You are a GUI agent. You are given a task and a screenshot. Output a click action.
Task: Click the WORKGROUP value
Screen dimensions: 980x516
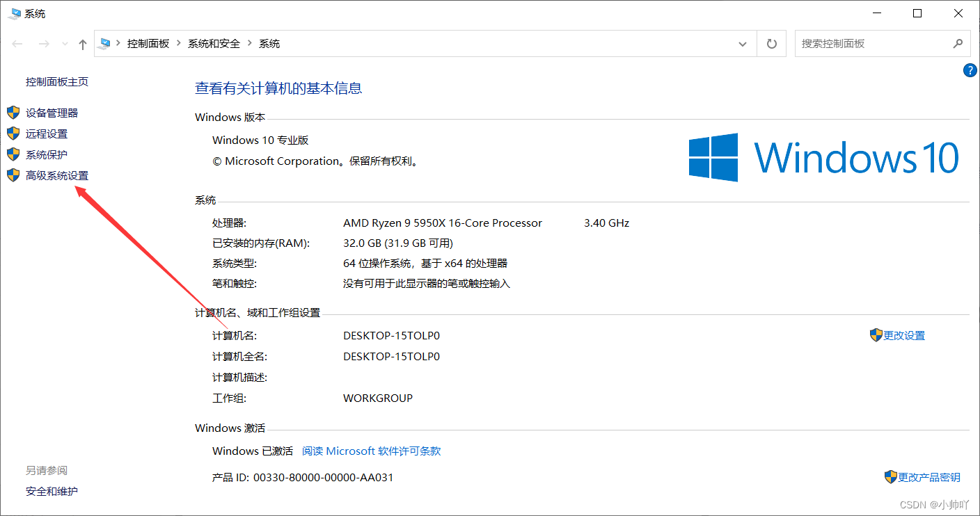378,398
